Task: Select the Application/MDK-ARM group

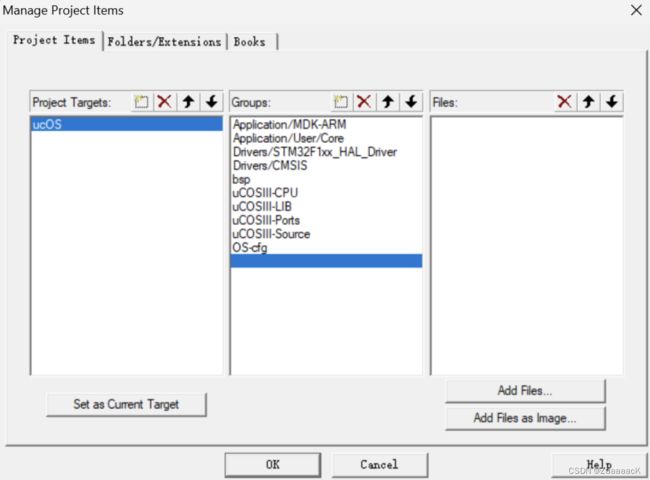Action: 326,124
